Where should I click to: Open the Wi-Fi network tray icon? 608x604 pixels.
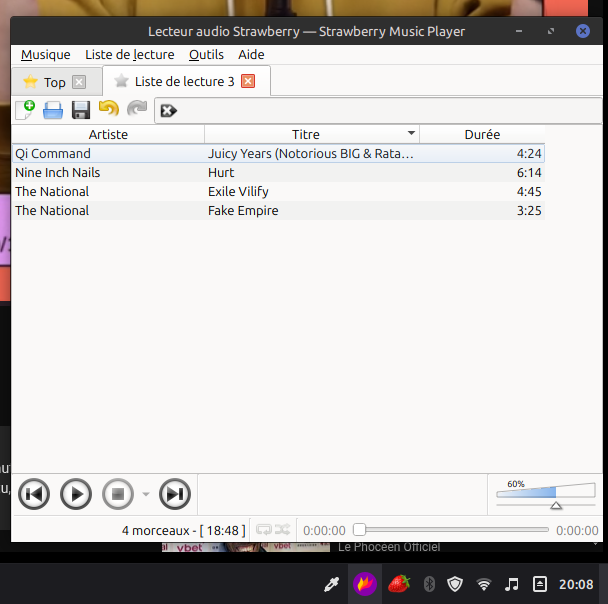coord(484,584)
